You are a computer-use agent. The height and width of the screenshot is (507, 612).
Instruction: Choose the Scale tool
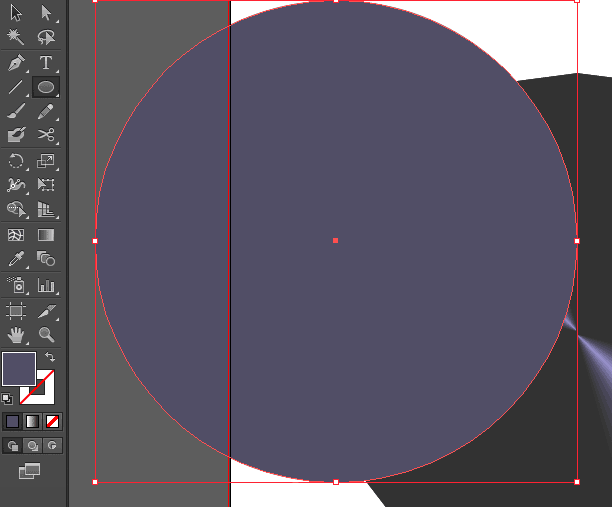[x=46, y=161]
